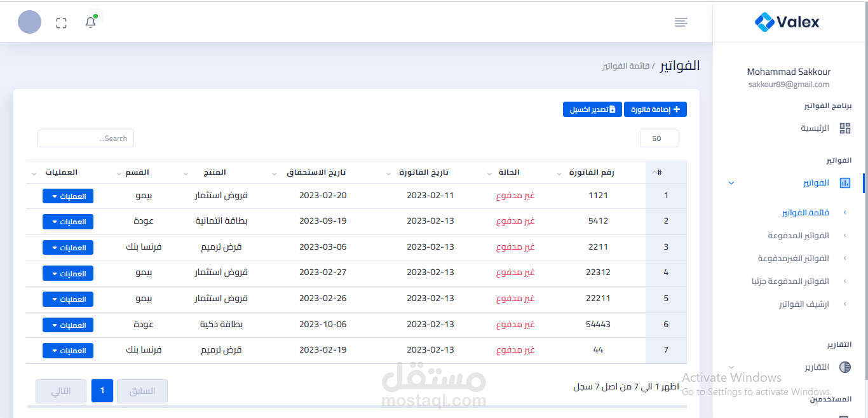Screen dimensions: 868x418
Task: Open the notification bell icon
Action: pyautogui.click(x=90, y=22)
